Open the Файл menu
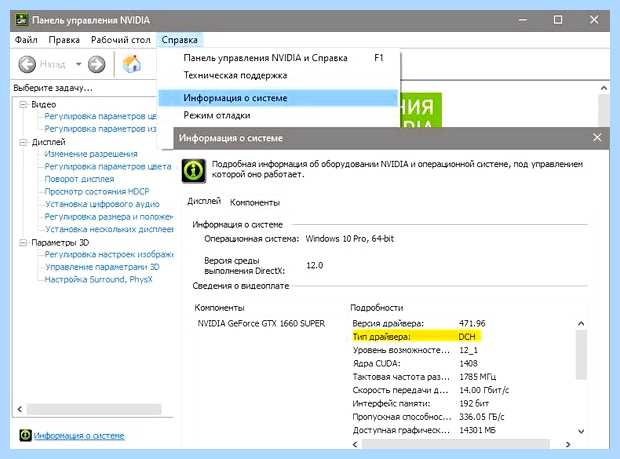 pyautogui.click(x=26, y=40)
